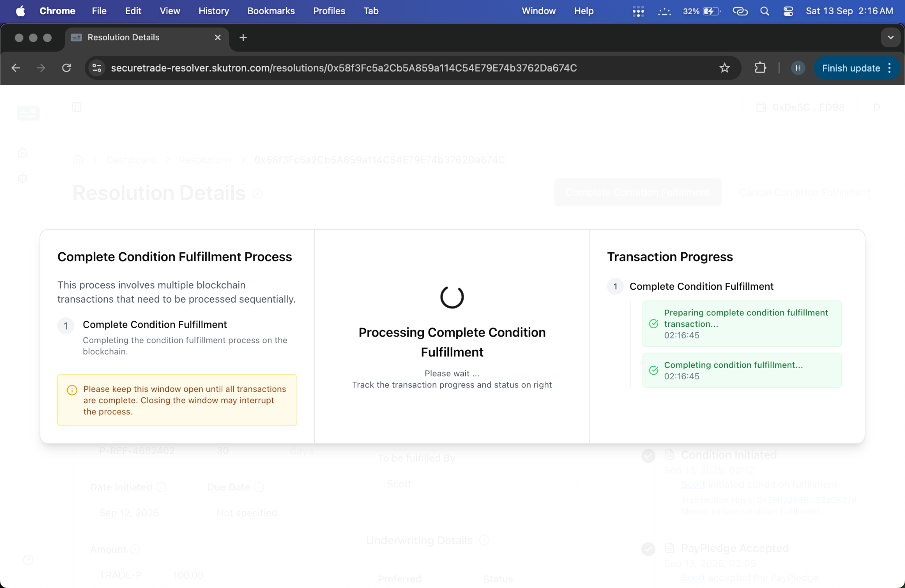The width and height of the screenshot is (905, 588).
Task: Open the Apple menu
Action: click(x=20, y=11)
